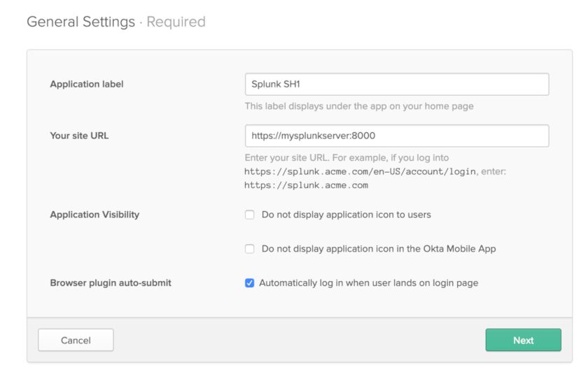Click the hint 'This label displays under the app on your home page'
588x374 pixels.
pos(359,106)
